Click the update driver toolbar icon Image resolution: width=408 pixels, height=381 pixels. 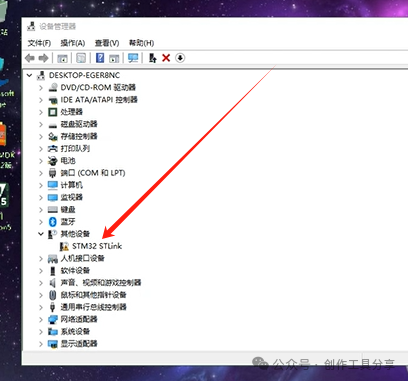click(153, 58)
